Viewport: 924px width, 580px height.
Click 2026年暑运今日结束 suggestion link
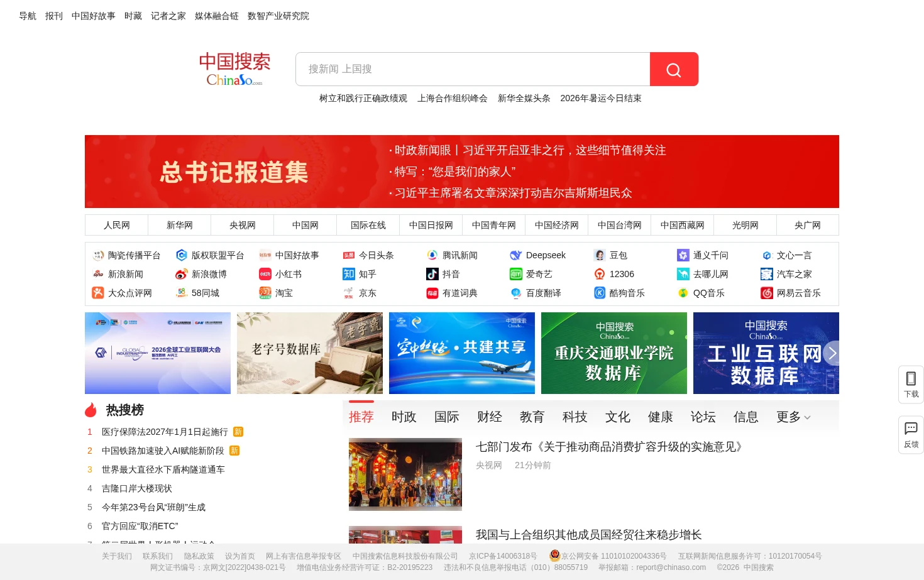tap(601, 99)
